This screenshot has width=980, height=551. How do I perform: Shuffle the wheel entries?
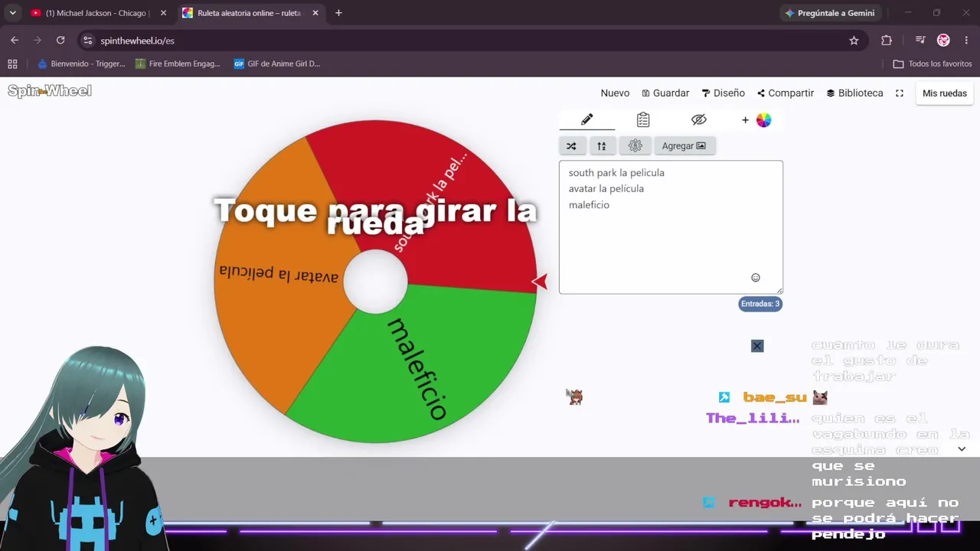(x=571, y=146)
